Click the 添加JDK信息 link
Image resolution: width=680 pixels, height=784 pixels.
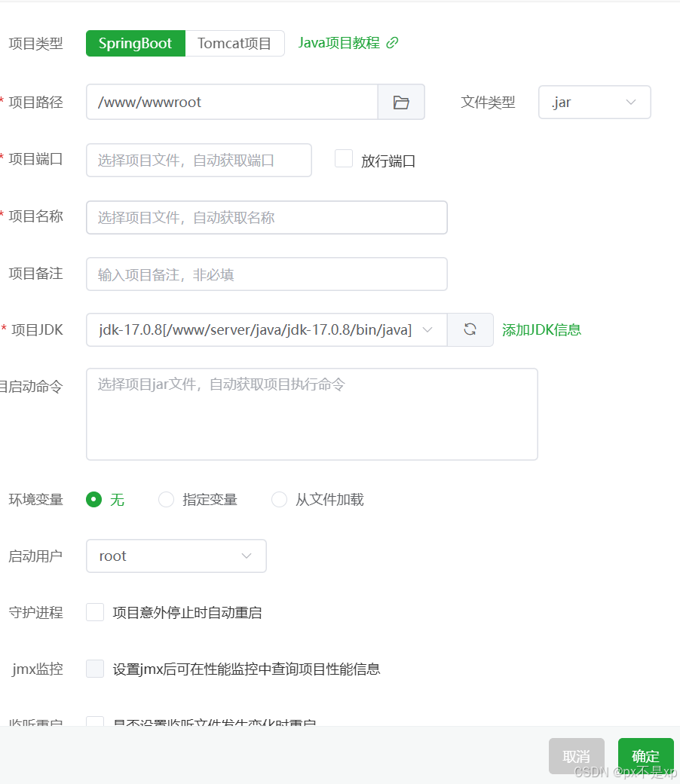pos(541,330)
